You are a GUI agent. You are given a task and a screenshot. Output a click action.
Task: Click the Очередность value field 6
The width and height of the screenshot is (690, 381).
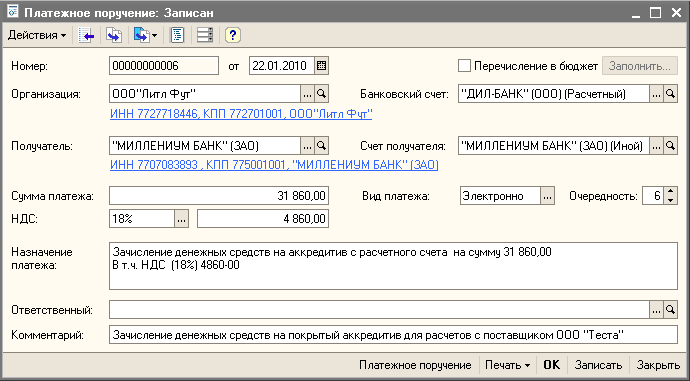653,196
